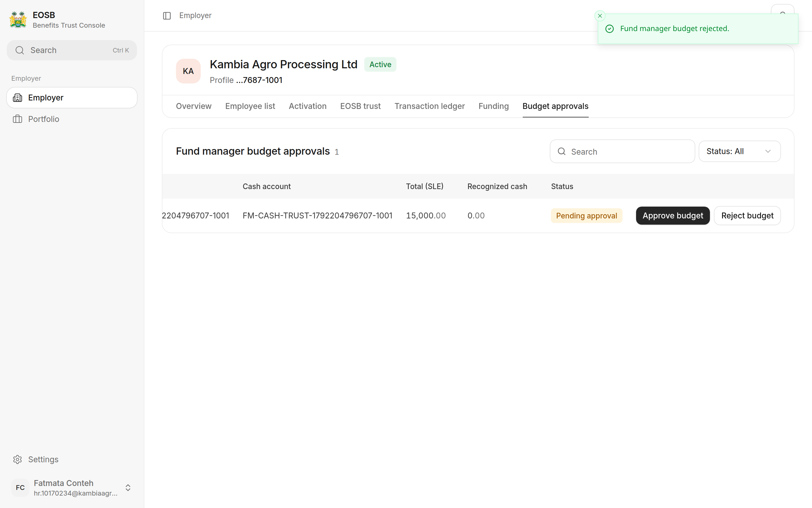The height and width of the screenshot is (508, 812).
Task: Click the EOSB coat of arms logo
Action: (18, 20)
